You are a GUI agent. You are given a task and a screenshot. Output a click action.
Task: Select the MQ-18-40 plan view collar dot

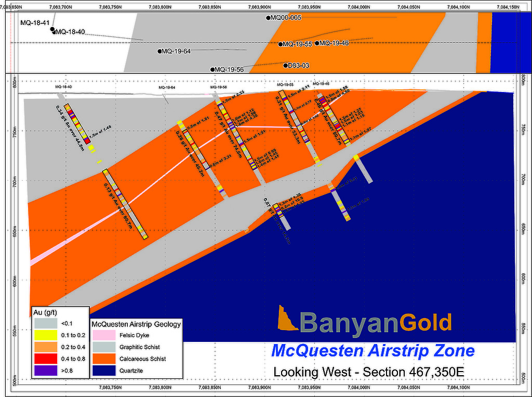pos(54,32)
